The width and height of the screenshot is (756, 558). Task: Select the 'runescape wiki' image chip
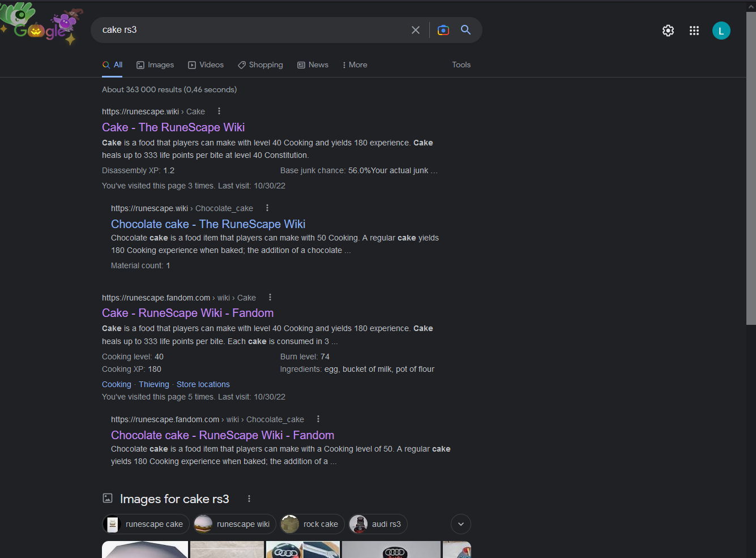tap(234, 524)
